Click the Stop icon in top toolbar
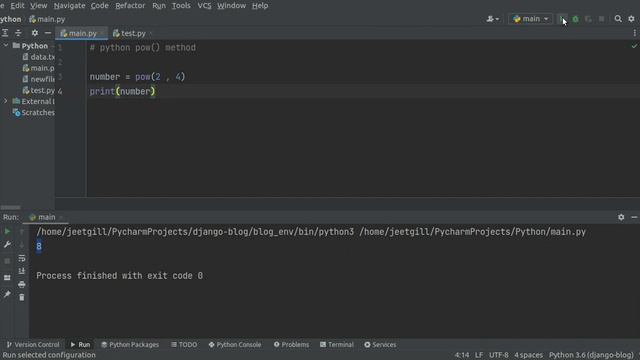The width and height of the screenshot is (640, 360). tap(602, 19)
